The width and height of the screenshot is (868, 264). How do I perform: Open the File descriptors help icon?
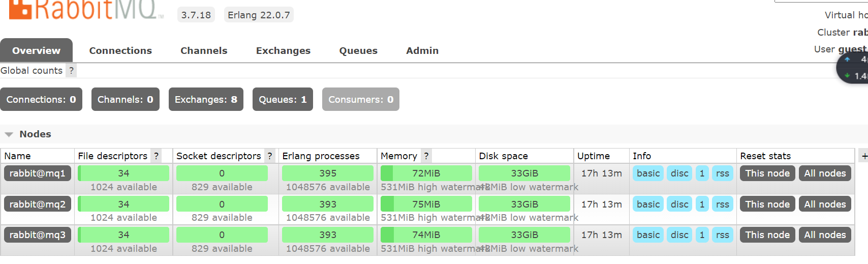pos(157,156)
